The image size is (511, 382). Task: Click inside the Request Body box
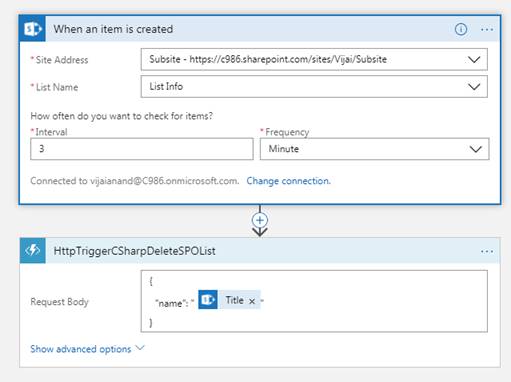coord(314,301)
